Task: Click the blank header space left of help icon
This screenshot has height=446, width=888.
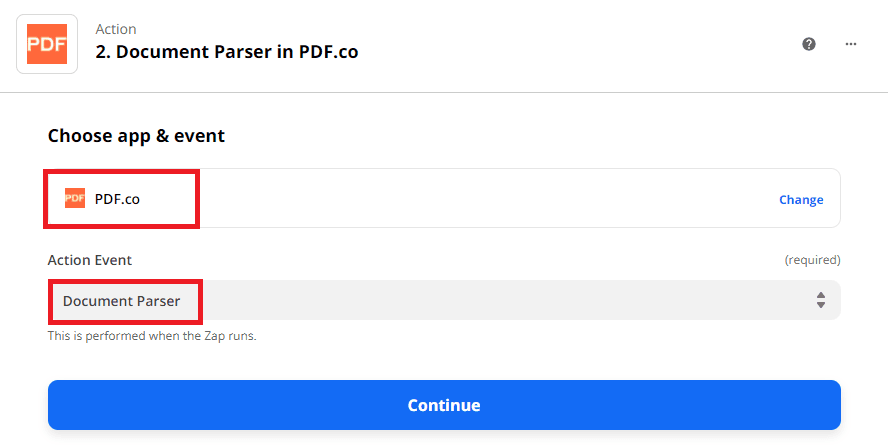Action: tap(600, 44)
